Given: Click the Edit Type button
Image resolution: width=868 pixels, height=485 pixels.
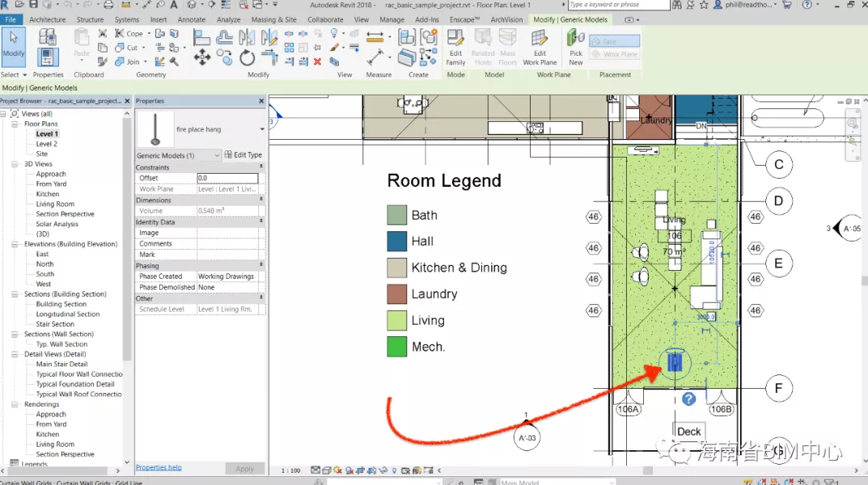Looking at the screenshot, I should 243,155.
